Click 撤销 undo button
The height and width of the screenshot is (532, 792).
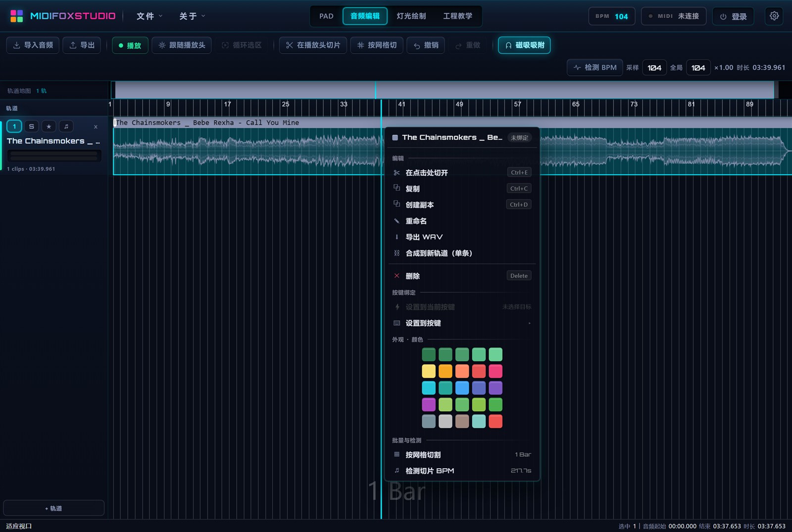coord(426,45)
